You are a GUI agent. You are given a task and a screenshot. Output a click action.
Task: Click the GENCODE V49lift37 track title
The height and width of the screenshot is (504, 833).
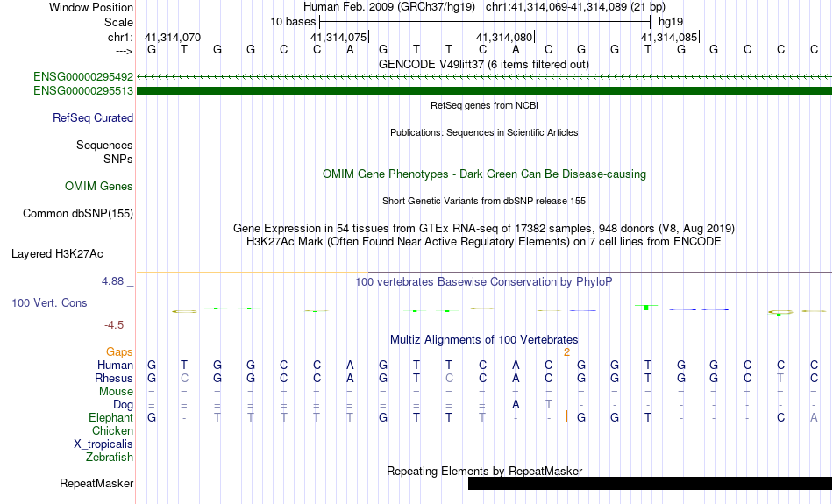coord(484,64)
